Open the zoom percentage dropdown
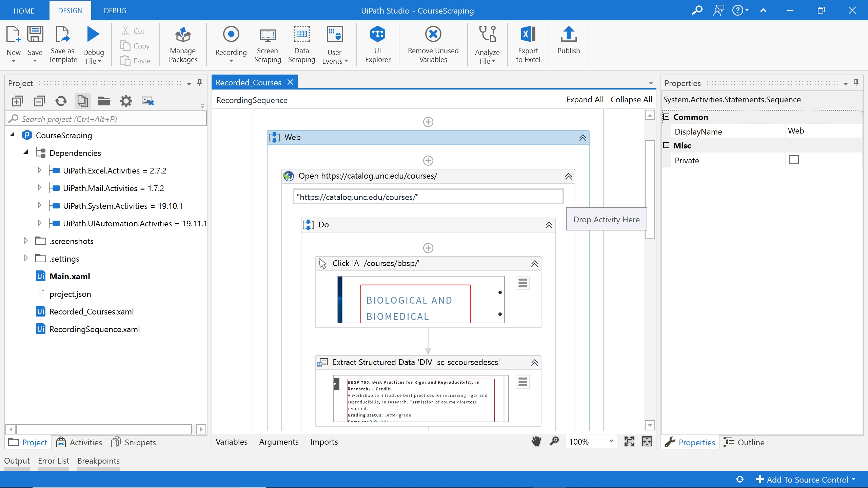The image size is (868, 488). pos(611,441)
